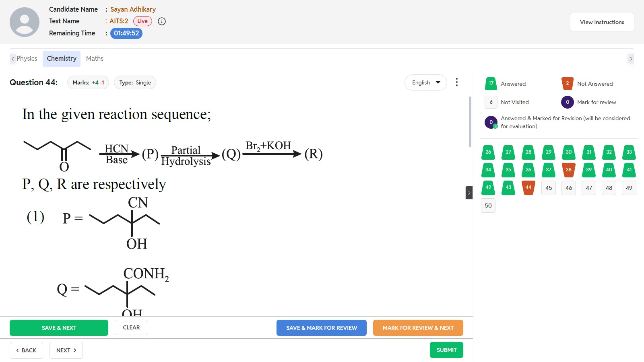Viewport: 644px width, 362px height.
Task: Go back to the previous question
Action: pyautogui.click(x=26, y=350)
